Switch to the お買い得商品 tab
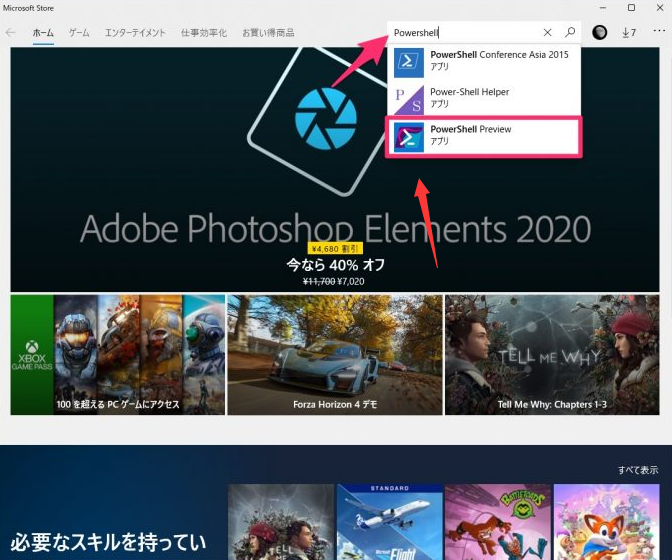Viewport: 672px width, 560px height. tap(268, 33)
